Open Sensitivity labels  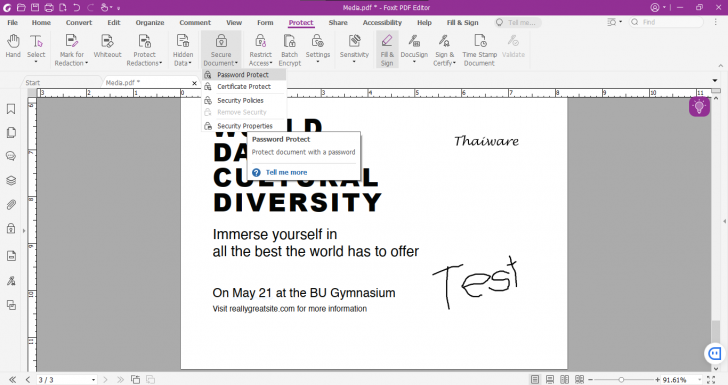point(354,48)
